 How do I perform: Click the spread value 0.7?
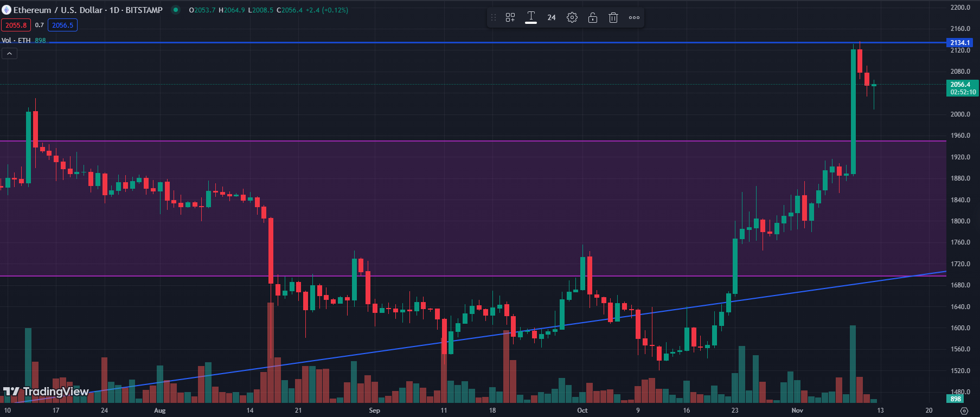pos(40,25)
